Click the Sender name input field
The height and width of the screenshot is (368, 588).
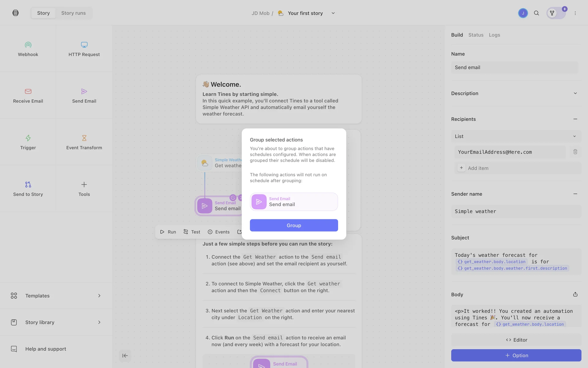click(516, 211)
